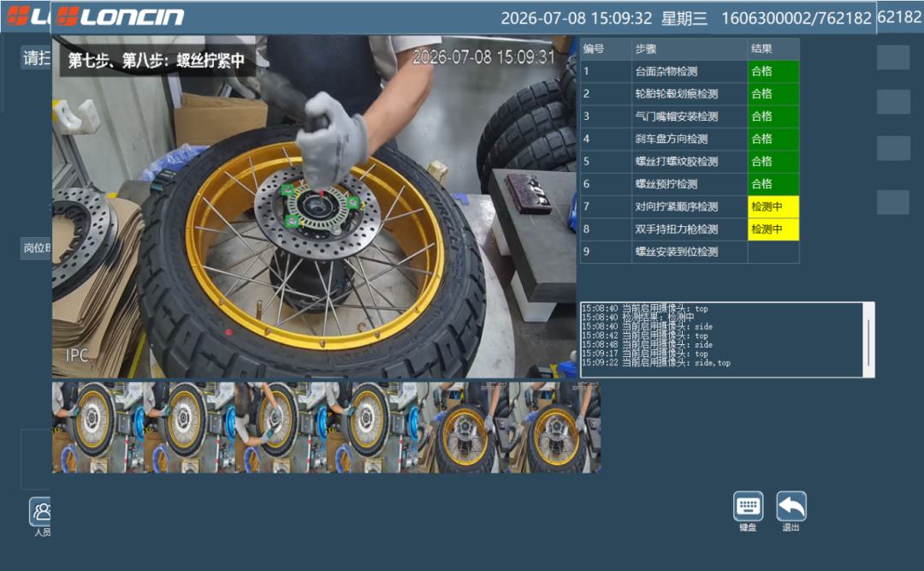
Task: Open the third snapshot thumbnail from the left
Action: click(281, 427)
